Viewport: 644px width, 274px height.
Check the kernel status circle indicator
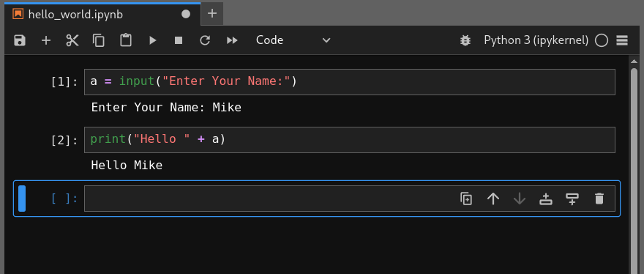tap(602, 40)
